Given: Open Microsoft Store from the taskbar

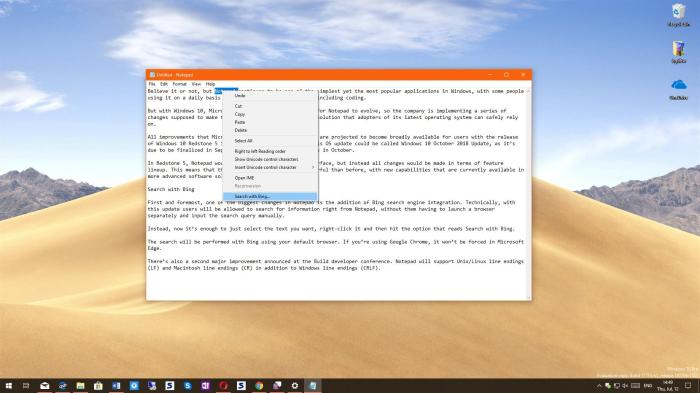Looking at the screenshot, I should (98, 385).
